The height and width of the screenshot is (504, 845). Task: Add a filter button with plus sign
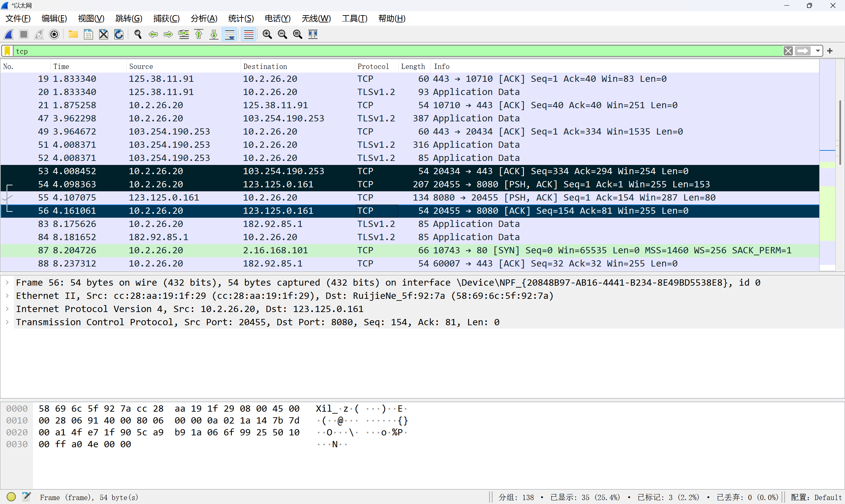[830, 51]
